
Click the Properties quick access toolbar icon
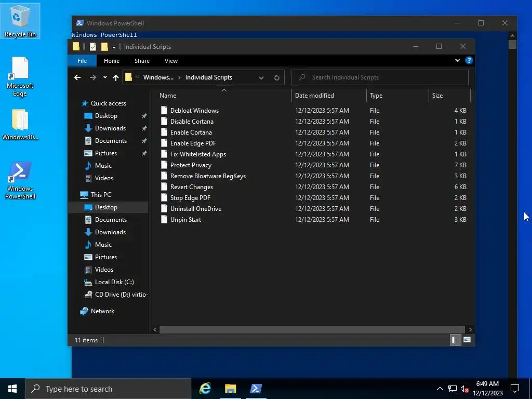93,47
